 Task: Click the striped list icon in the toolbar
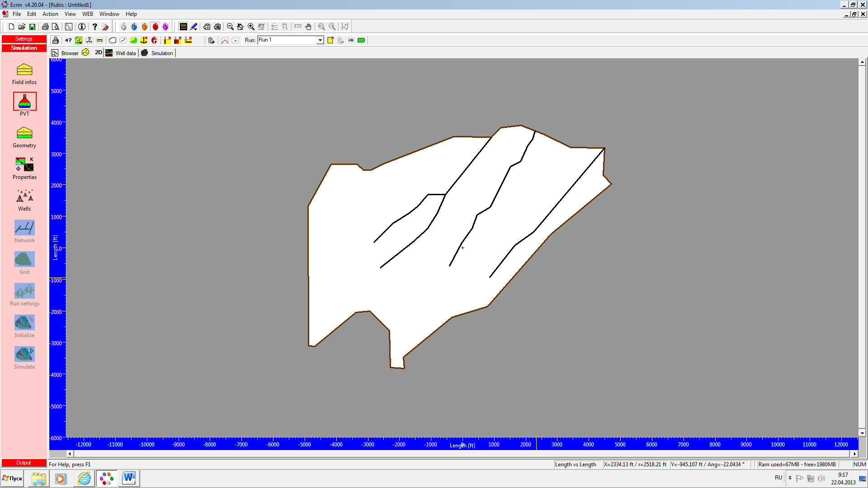(x=183, y=27)
